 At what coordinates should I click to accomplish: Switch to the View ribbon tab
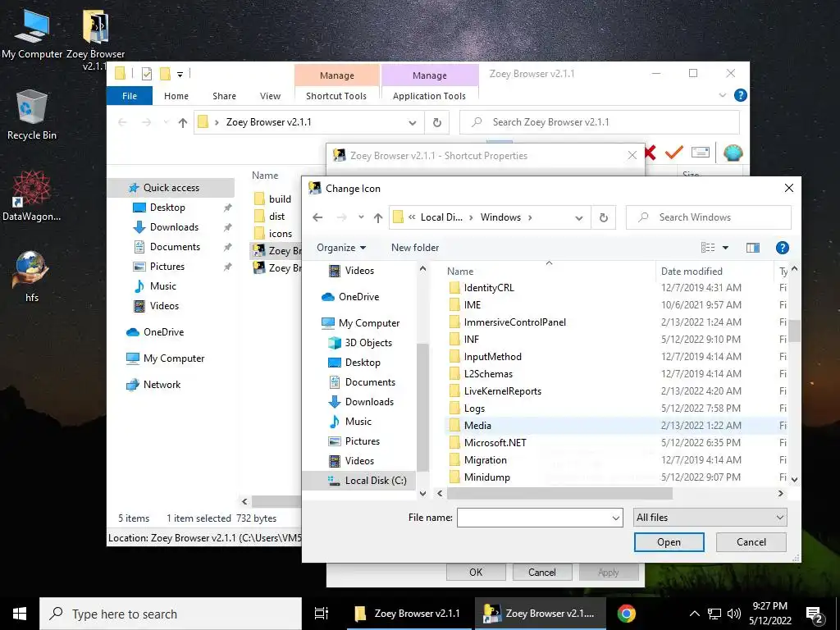click(270, 96)
